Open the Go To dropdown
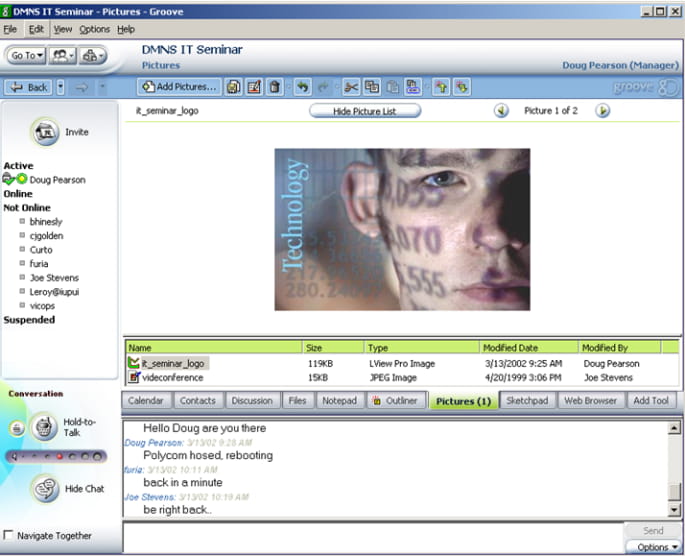 pyautogui.click(x=26, y=56)
